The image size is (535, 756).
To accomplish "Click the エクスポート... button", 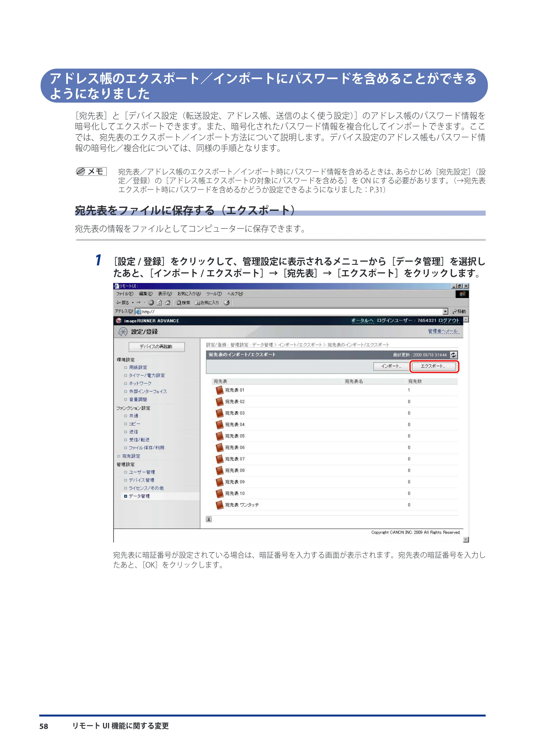I will pyautogui.click(x=434, y=366).
